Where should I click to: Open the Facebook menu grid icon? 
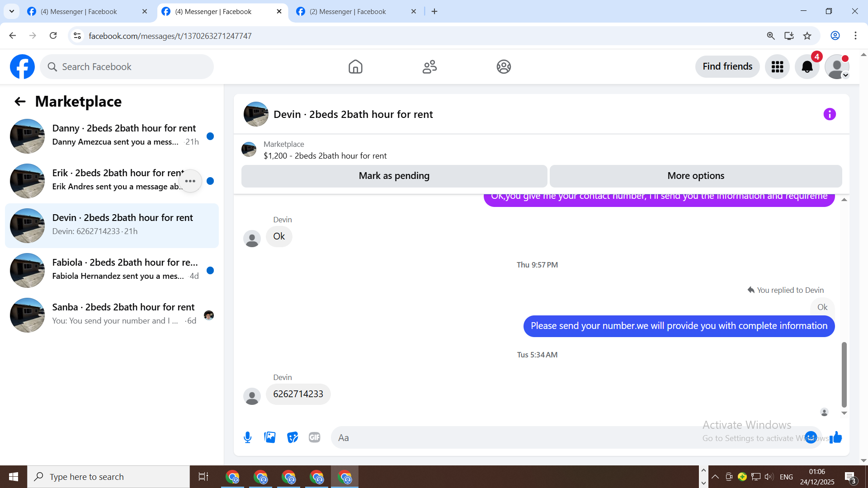777,67
